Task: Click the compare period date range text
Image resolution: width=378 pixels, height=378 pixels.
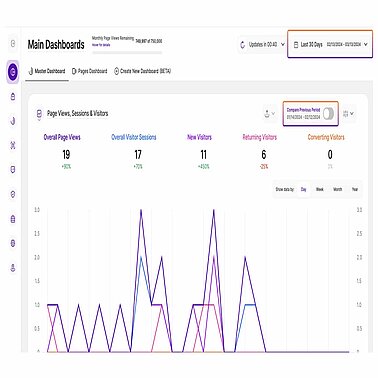Action: (x=303, y=117)
